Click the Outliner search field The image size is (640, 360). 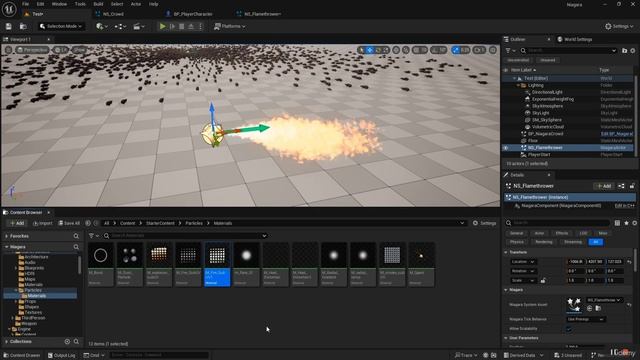568,50
